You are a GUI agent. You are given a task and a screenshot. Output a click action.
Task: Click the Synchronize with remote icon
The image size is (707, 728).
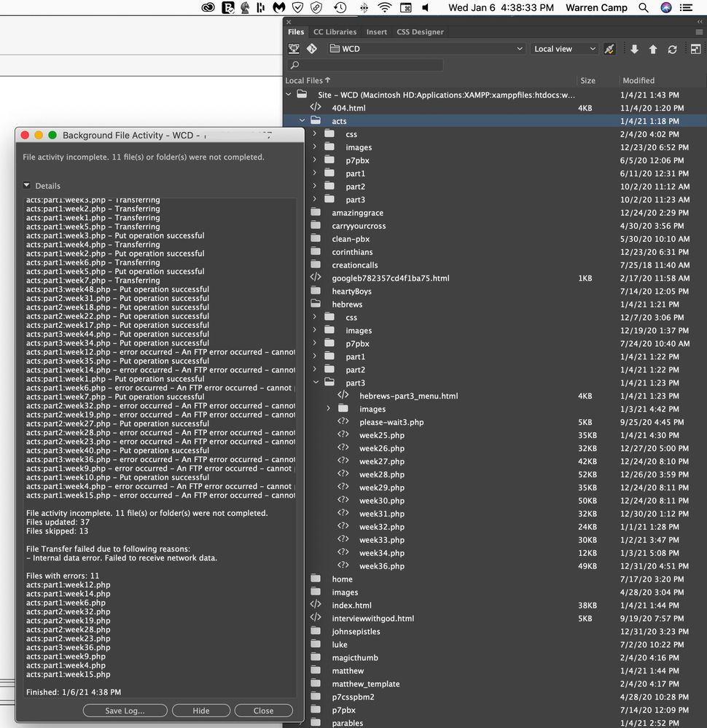[672, 50]
